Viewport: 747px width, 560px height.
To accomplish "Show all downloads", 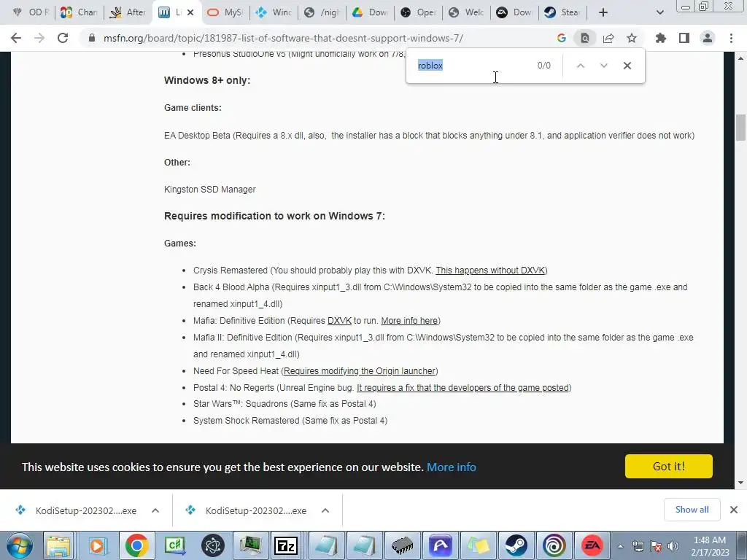I will click(692, 510).
